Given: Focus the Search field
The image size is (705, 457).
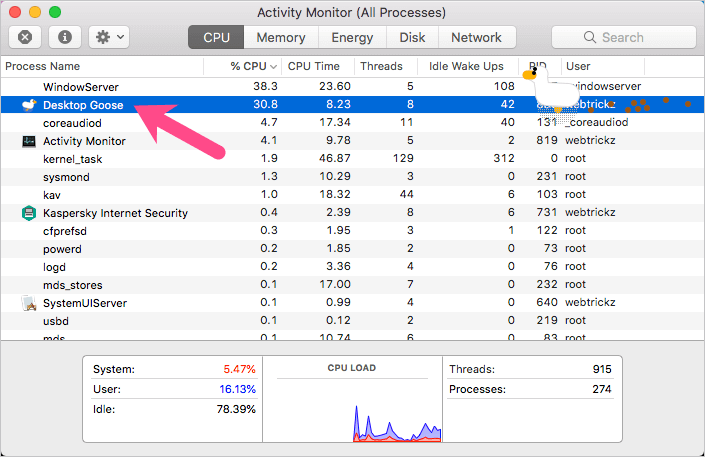Looking at the screenshot, I should (x=624, y=37).
